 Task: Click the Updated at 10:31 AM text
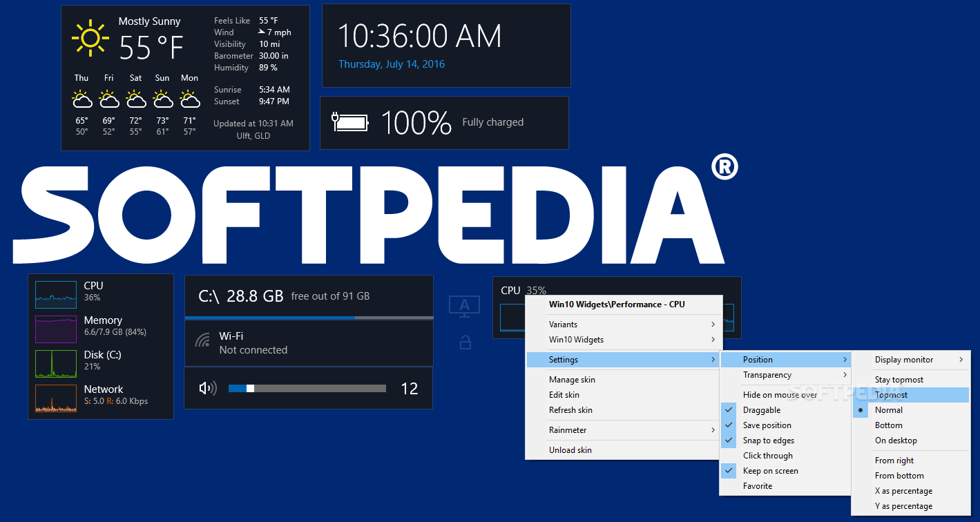tap(253, 124)
